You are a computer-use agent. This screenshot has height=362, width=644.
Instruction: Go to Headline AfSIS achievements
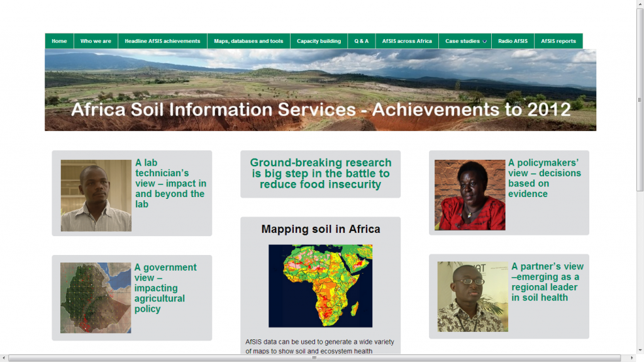(163, 41)
